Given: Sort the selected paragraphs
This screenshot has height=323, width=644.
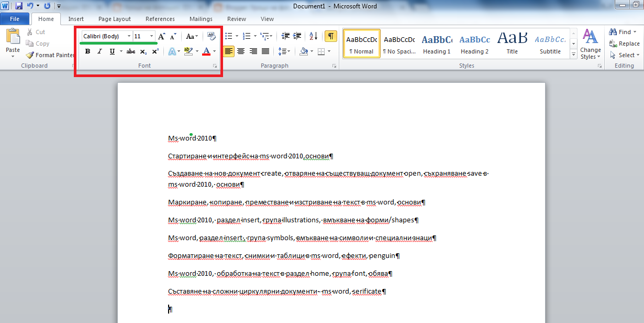Looking at the screenshot, I should pos(314,36).
